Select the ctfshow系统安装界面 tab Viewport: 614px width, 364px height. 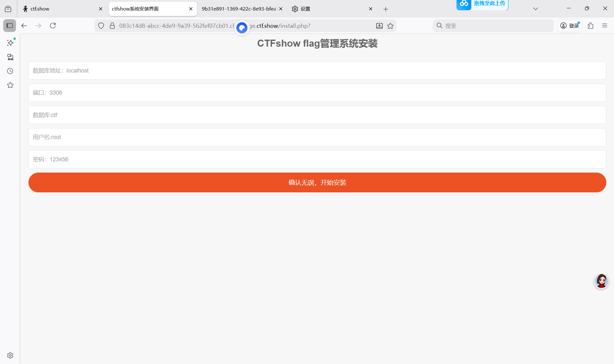pyautogui.click(x=153, y=9)
